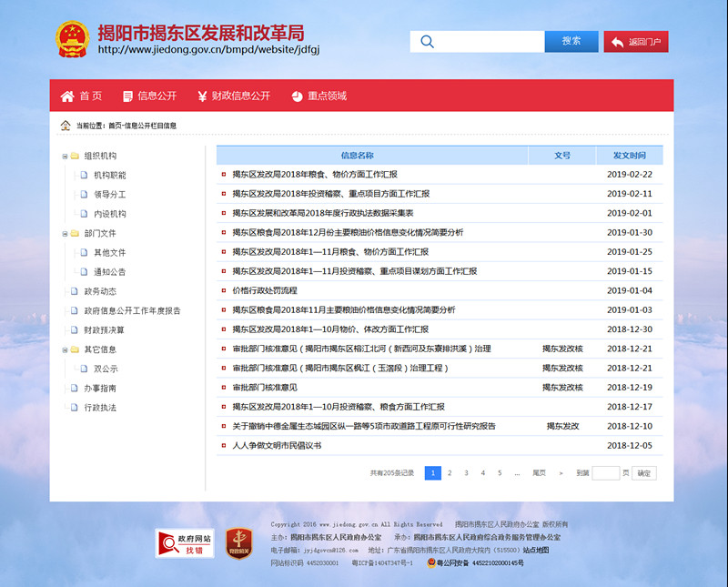Viewport: 728px width, 587px height.
Task: Select current page 1 button
Action: (433, 473)
